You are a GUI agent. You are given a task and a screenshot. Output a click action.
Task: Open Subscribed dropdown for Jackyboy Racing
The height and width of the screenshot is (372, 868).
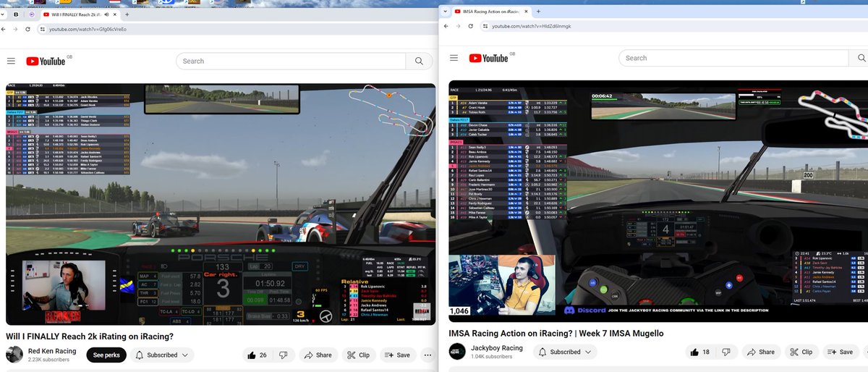click(566, 352)
